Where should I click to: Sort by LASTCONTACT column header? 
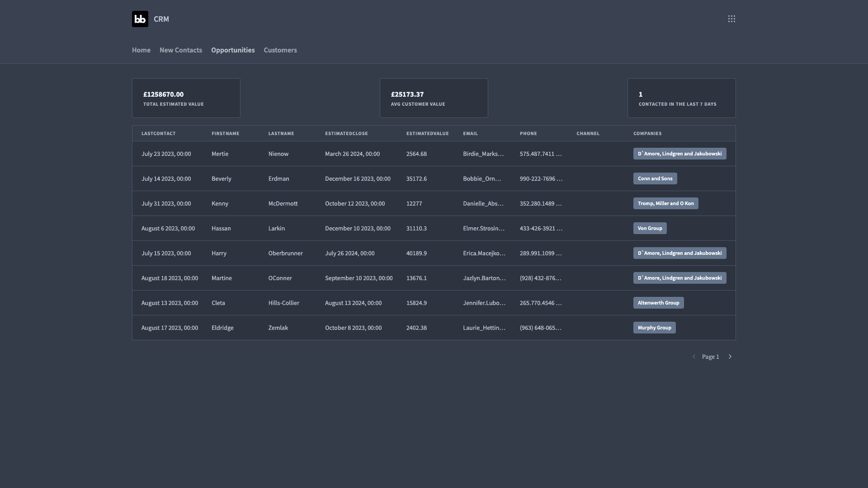pyautogui.click(x=158, y=133)
